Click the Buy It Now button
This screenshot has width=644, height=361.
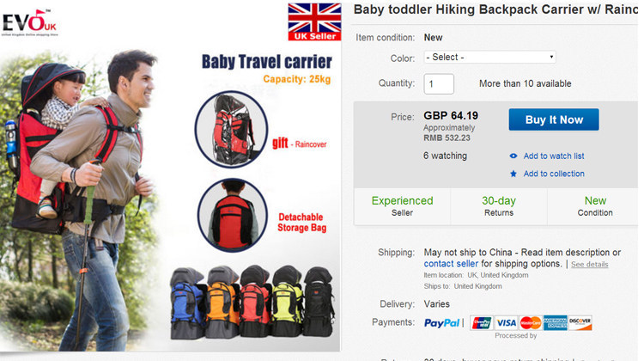click(554, 119)
